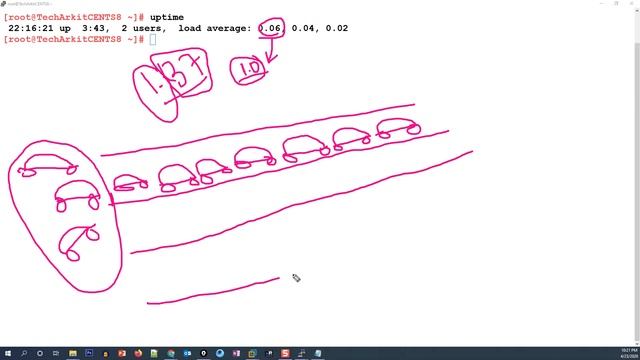Open Task View from the taskbar

[56, 353]
